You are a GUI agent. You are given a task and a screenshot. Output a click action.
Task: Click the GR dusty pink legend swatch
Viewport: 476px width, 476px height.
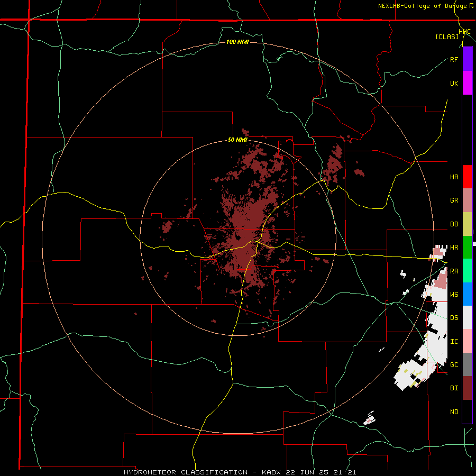[x=467, y=200]
